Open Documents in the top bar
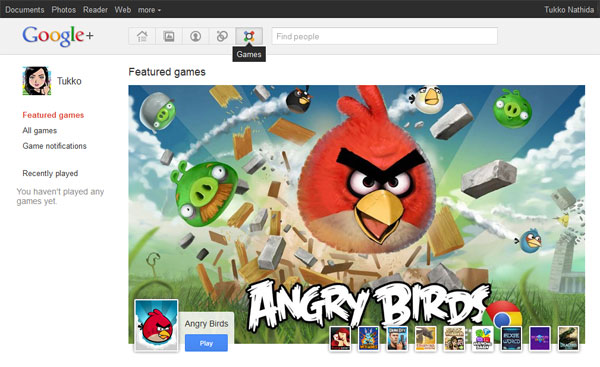Viewport: 600px width, 367px height. tap(25, 10)
